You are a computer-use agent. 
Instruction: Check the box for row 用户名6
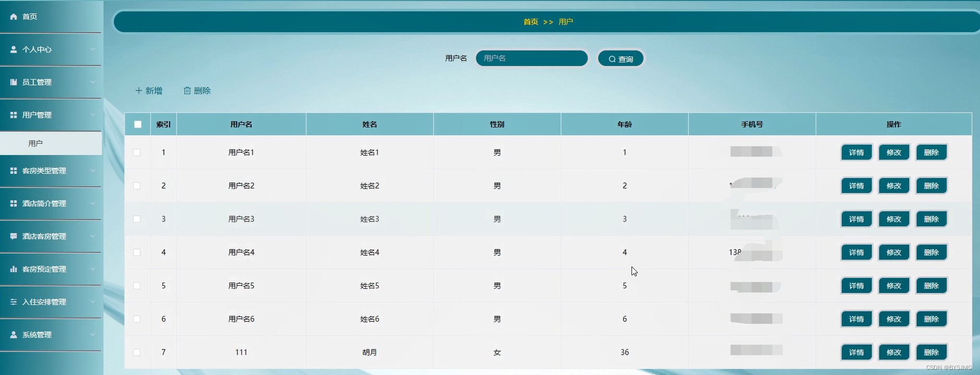137,319
